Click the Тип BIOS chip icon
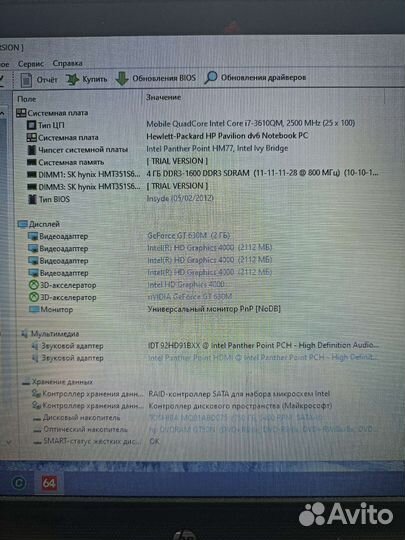This screenshot has width=405, height=540. [x=32, y=199]
